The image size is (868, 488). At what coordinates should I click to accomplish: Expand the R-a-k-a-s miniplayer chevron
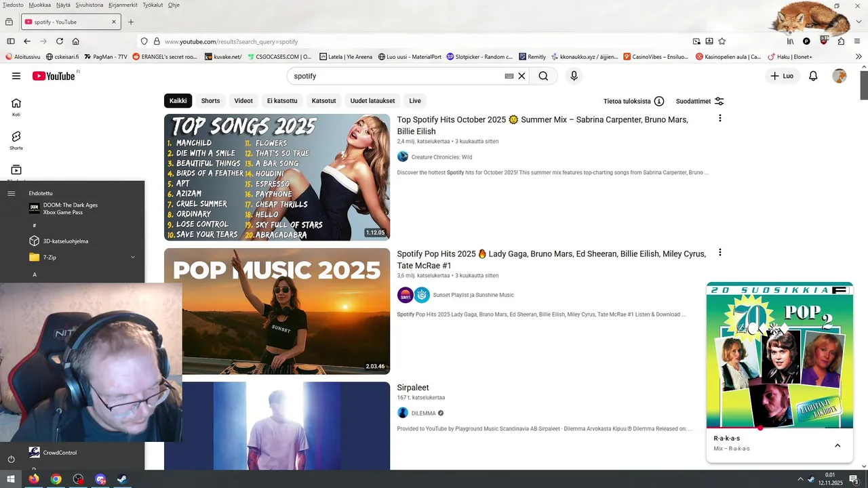click(x=837, y=445)
